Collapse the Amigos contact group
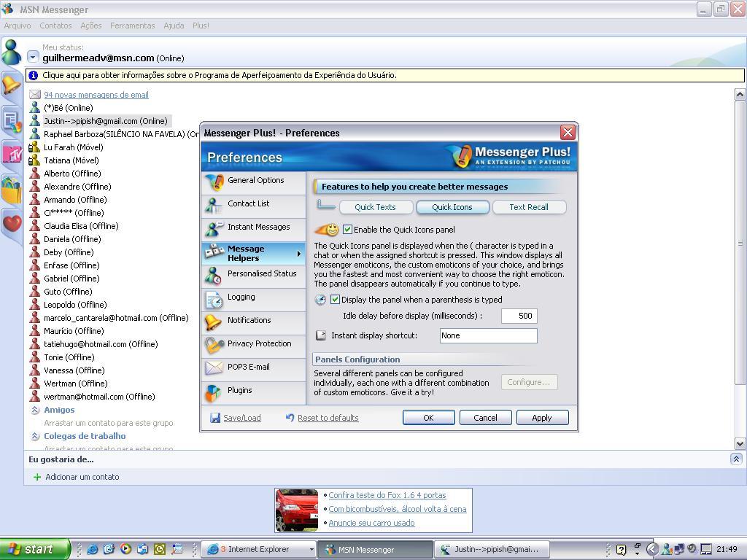This screenshot has width=747, height=560. point(34,410)
